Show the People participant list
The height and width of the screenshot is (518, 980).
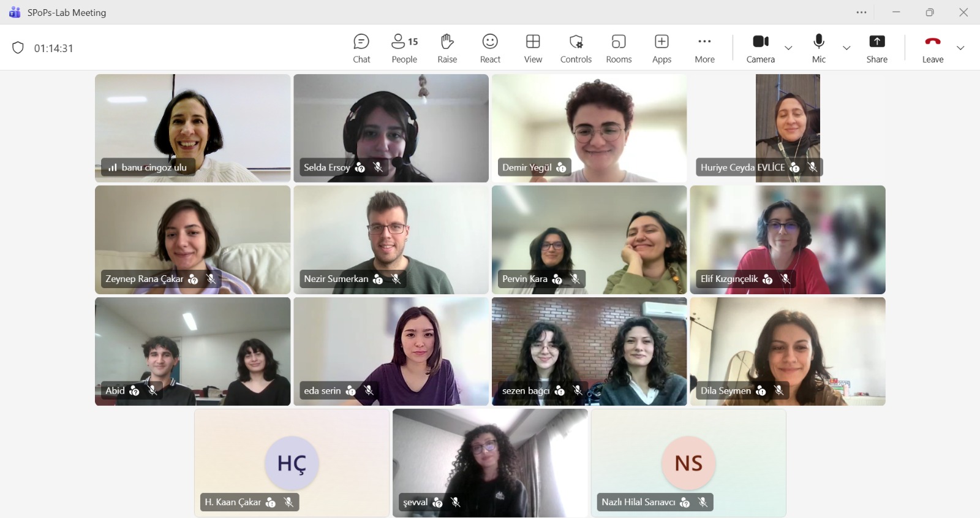coord(404,48)
